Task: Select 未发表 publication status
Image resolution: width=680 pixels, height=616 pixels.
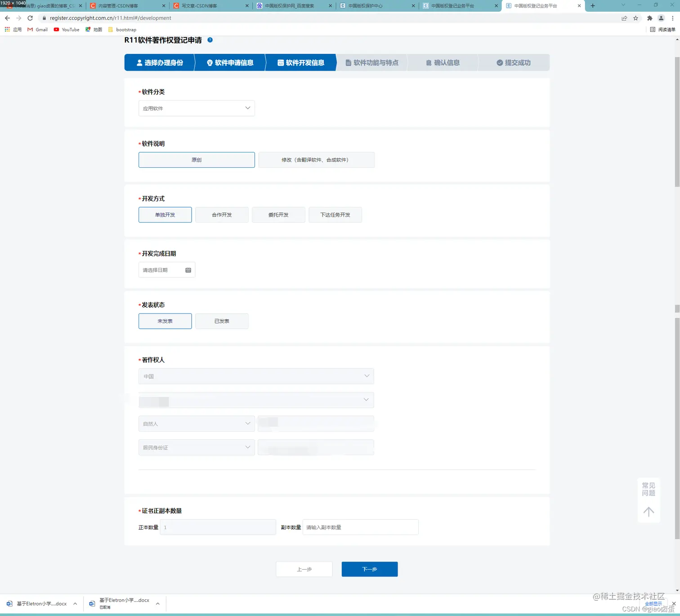Action: 165,321
